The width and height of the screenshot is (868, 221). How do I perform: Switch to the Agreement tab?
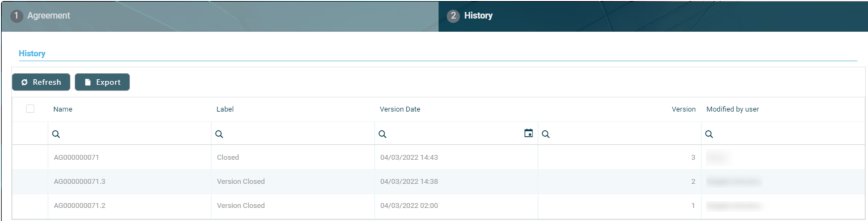(x=48, y=16)
